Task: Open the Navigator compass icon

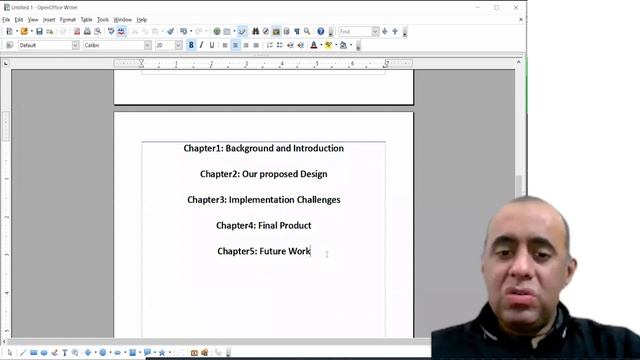Action: (x=266, y=31)
